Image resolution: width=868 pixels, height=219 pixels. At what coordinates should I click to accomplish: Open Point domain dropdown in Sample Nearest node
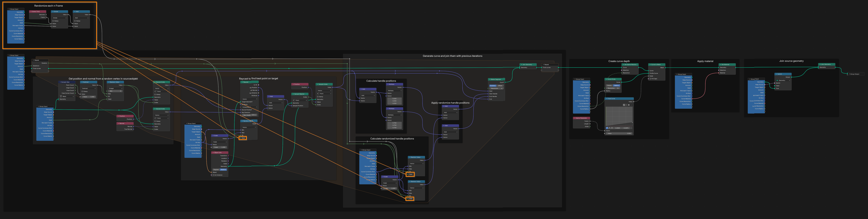pos(300,100)
